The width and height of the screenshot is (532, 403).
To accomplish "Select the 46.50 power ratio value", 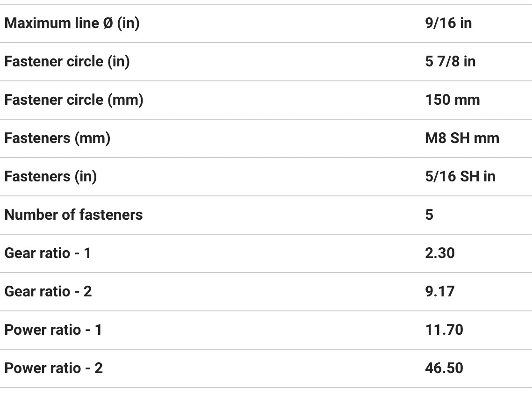I will 444,368.
